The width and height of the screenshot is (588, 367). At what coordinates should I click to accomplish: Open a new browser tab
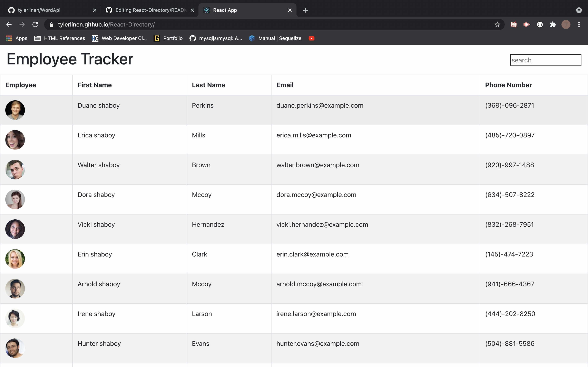(x=305, y=10)
